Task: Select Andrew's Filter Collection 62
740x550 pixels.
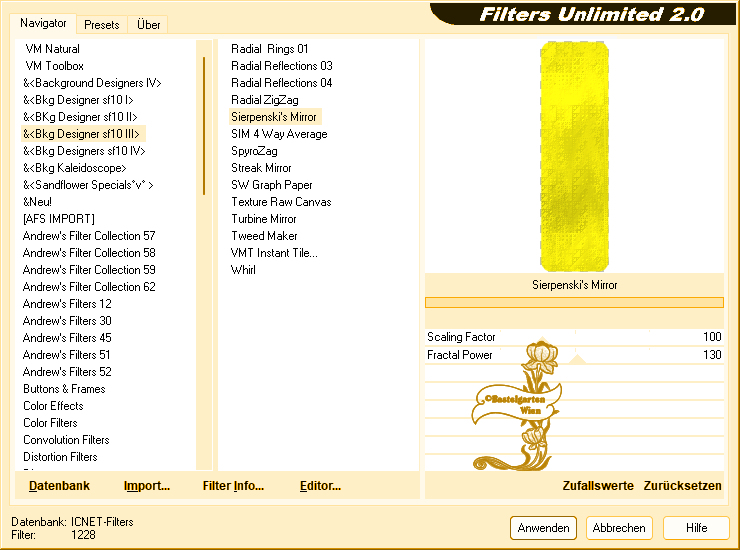Action: (x=89, y=287)
